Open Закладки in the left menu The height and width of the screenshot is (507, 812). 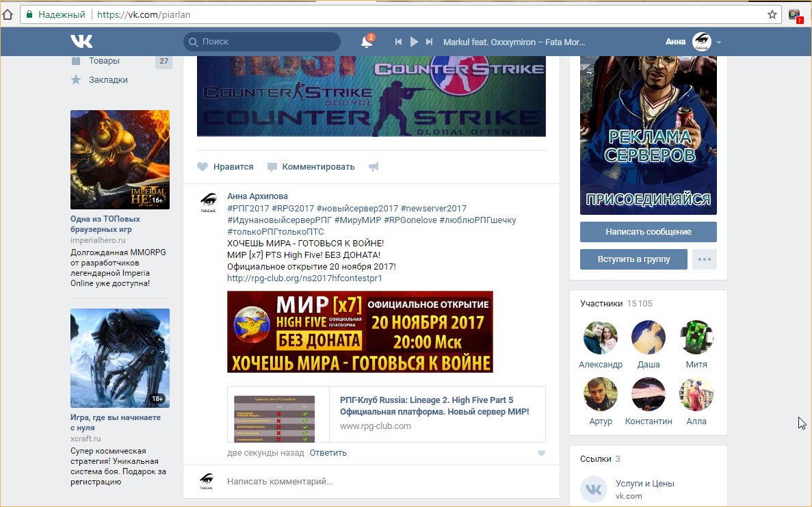[108, 80]
